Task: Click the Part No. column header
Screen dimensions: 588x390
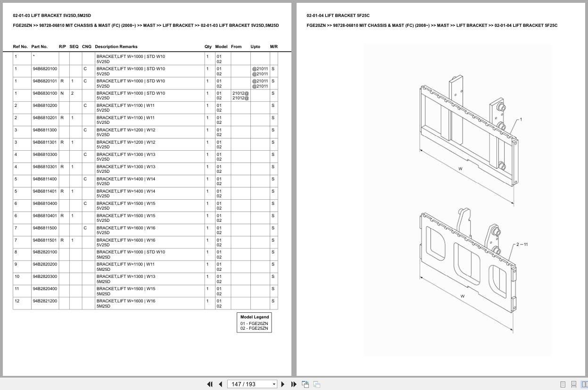Action: click(40, 47)
